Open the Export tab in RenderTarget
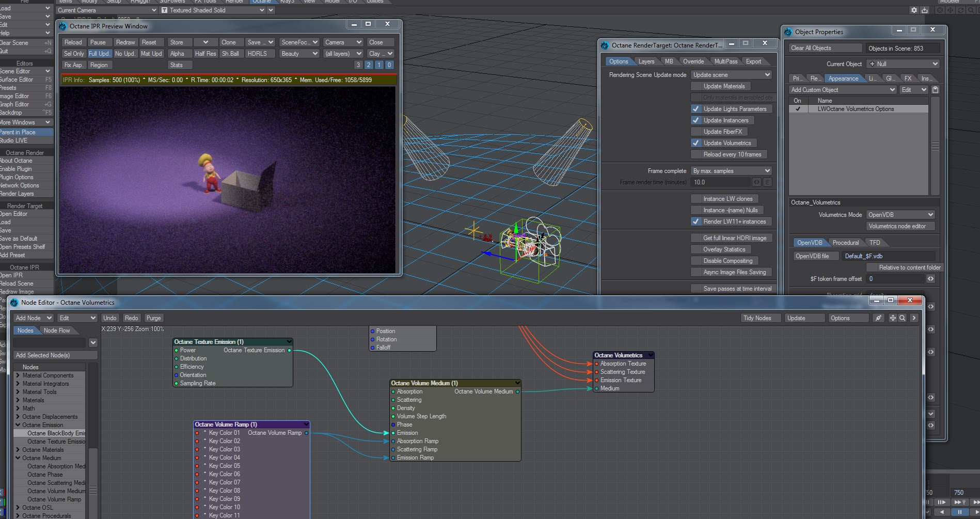The height and width of the screenshot is (519, 980). (753, 61)
